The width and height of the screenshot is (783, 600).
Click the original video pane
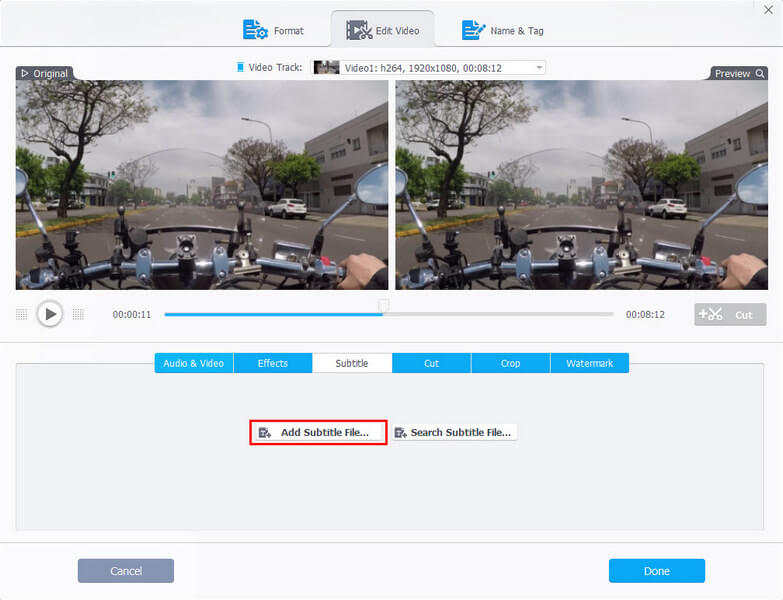click(x=202, y=185)
